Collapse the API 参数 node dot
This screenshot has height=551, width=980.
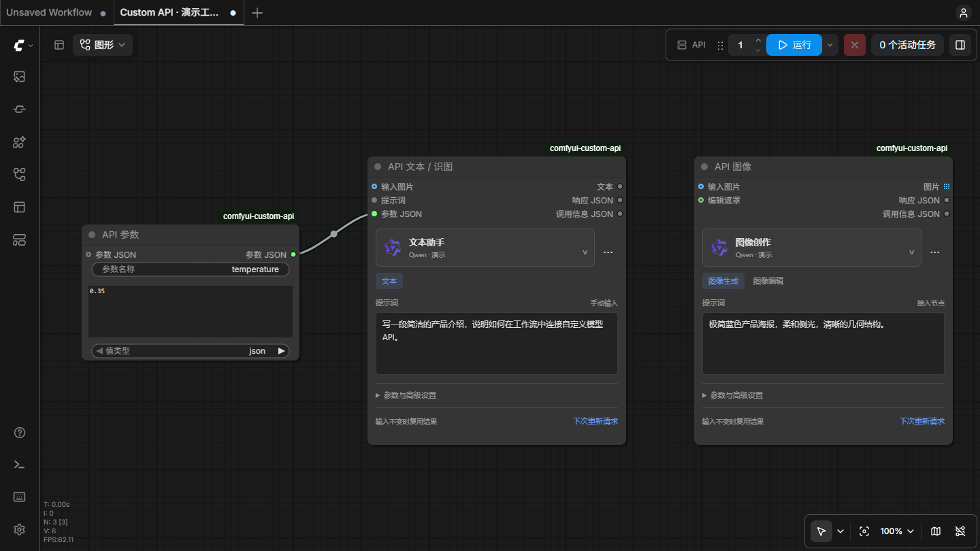tap(92, 235)
